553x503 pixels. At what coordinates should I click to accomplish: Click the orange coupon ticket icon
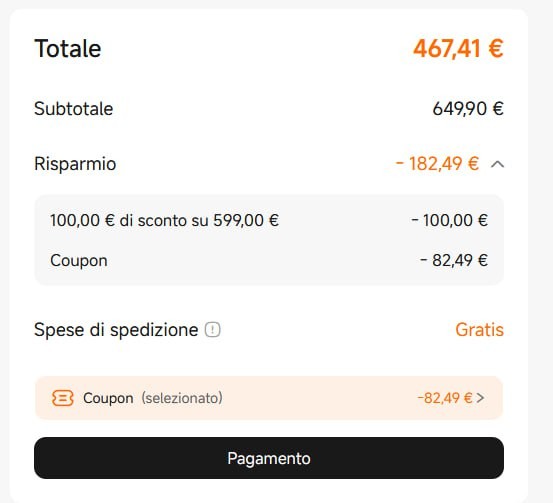click(63, 398)
